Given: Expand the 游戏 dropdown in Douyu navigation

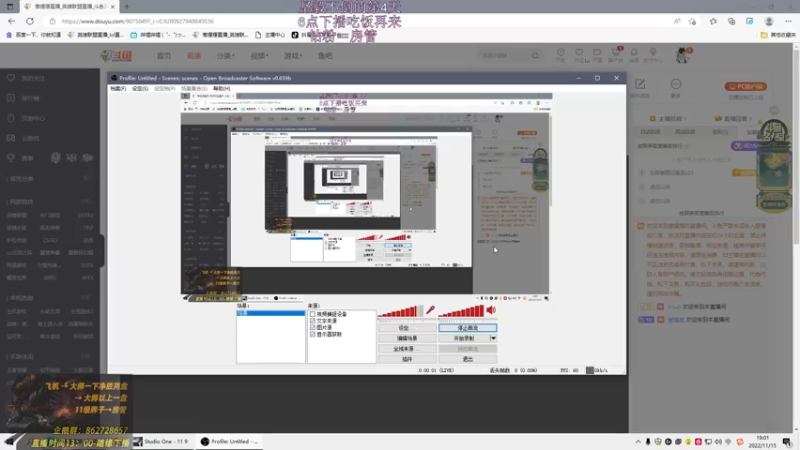Looking at the screenshot, I should [293, 56].
